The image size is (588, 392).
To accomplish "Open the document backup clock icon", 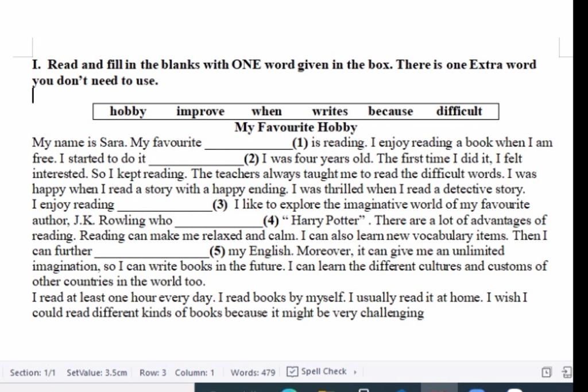I will 547,372.
